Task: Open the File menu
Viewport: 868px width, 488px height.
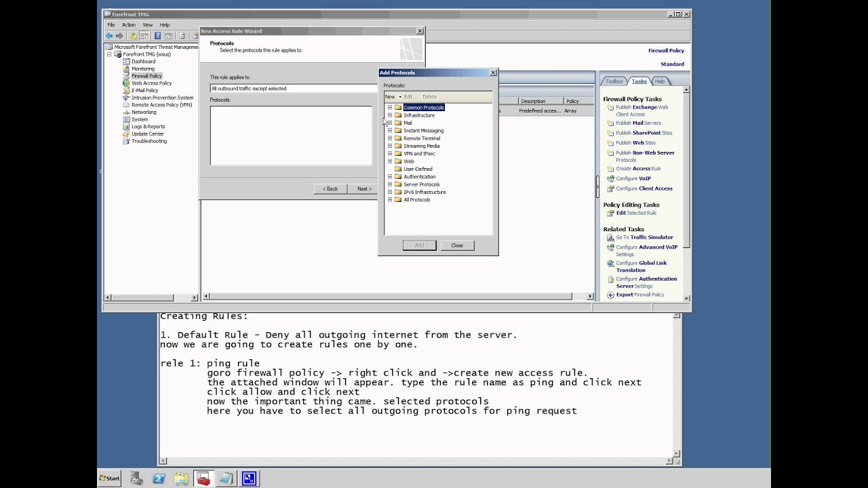Action: [x=111, y=24]
